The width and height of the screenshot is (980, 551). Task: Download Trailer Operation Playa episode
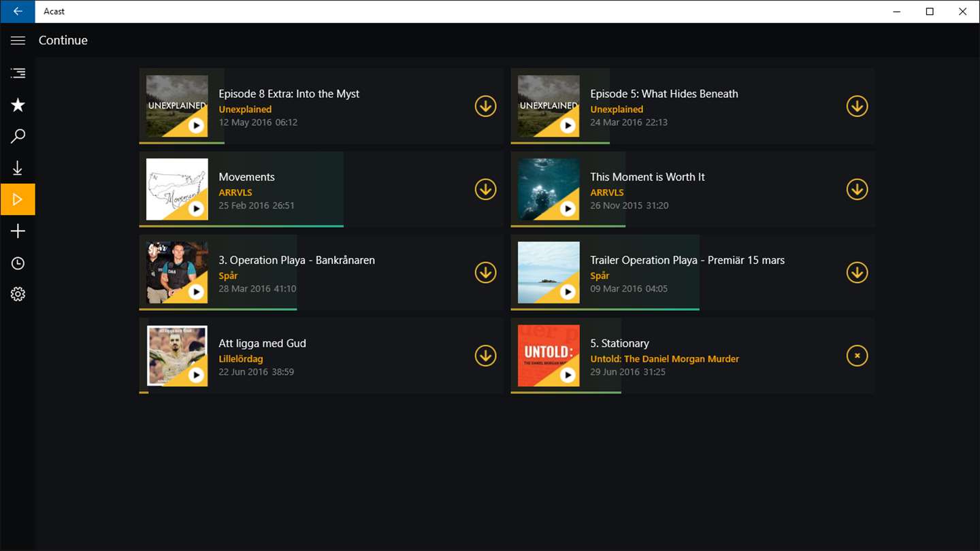pyautogui.click(x=857, y=273)
